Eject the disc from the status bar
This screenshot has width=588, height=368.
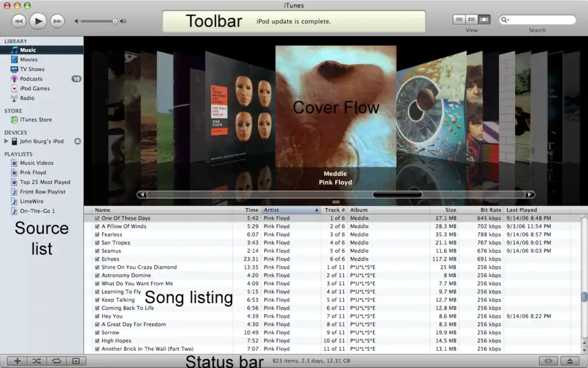(570, 361)
